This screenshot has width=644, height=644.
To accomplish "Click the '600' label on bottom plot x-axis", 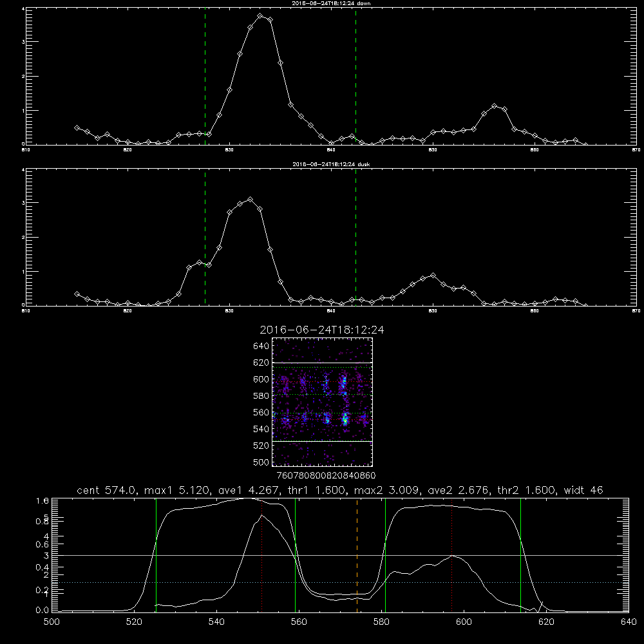I will click(464, 622).
